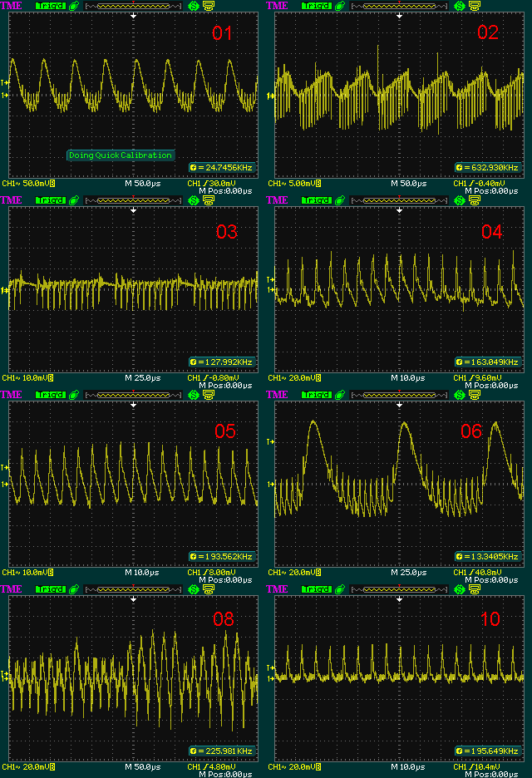This screenshot has height=778, width=532.
Task: Select the 225.981KHz frequency readout
Action: [222, 751]
